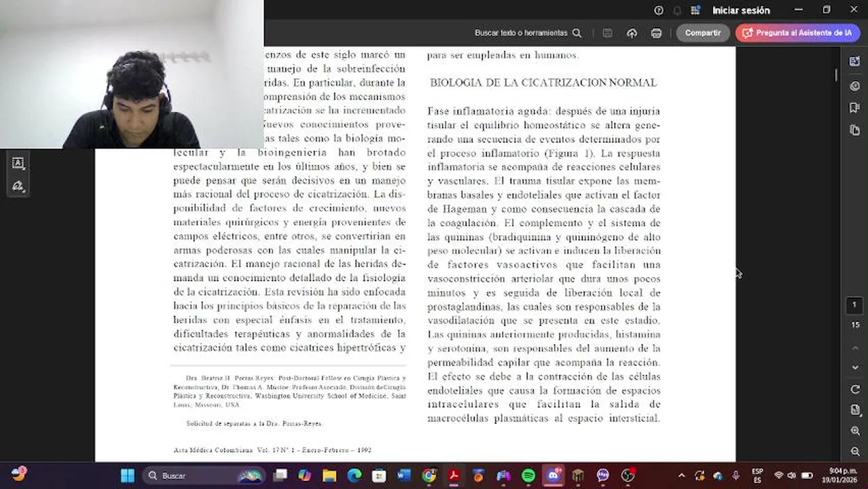Open the Wi-Fi, volume and battery quick settings

point(793,475)
